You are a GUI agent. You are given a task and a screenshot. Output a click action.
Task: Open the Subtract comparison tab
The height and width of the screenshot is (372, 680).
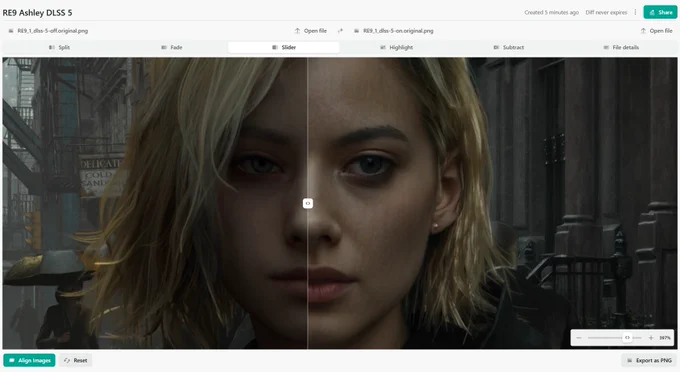[509, 47]
